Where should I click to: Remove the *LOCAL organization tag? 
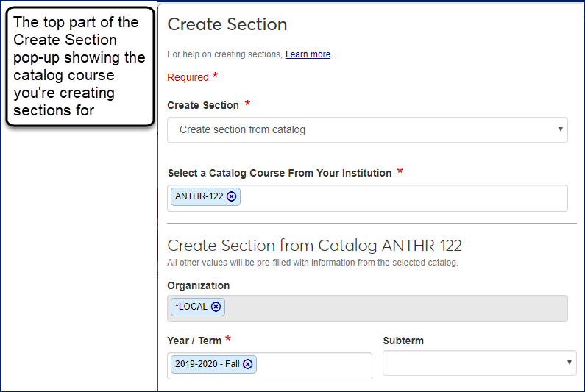click(216, 307)
